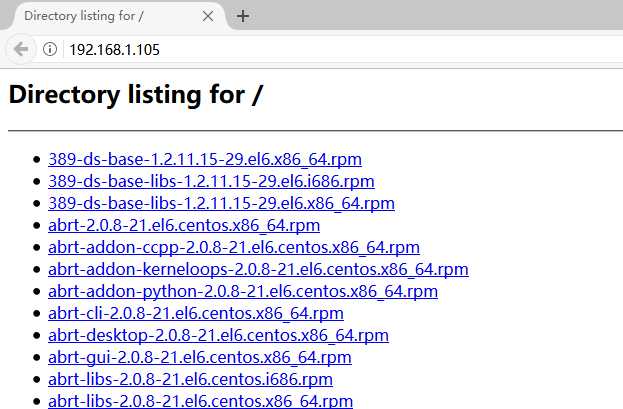Open 389-ds-base-libs-1.2.11.15-29.el6.x86_64.rpm link

click(x=221, y=203)
